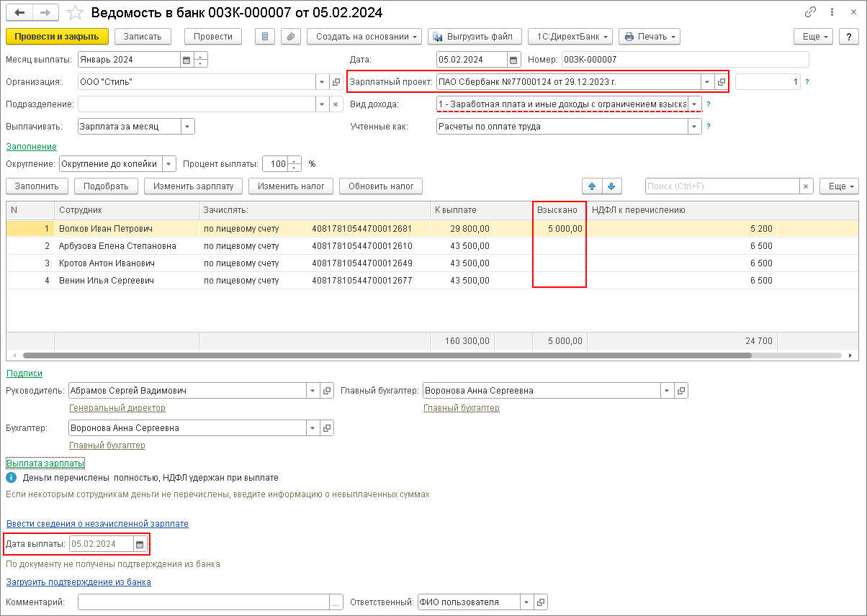Click the document report icon in toolbar
The width and height of the screenshot is (867, 616).
pyautogui.click(x=265, y=37)
